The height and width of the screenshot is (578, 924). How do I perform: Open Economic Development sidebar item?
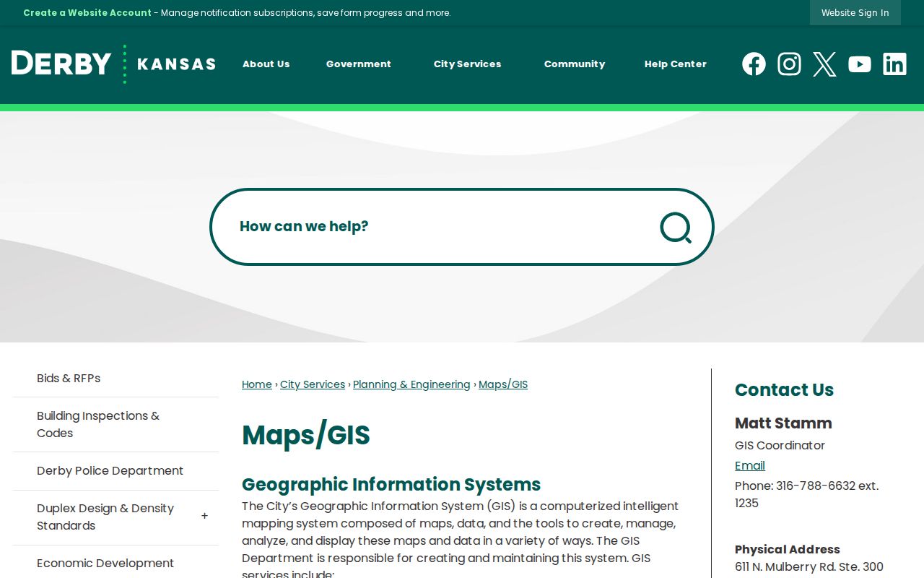[x=115, y=564]
